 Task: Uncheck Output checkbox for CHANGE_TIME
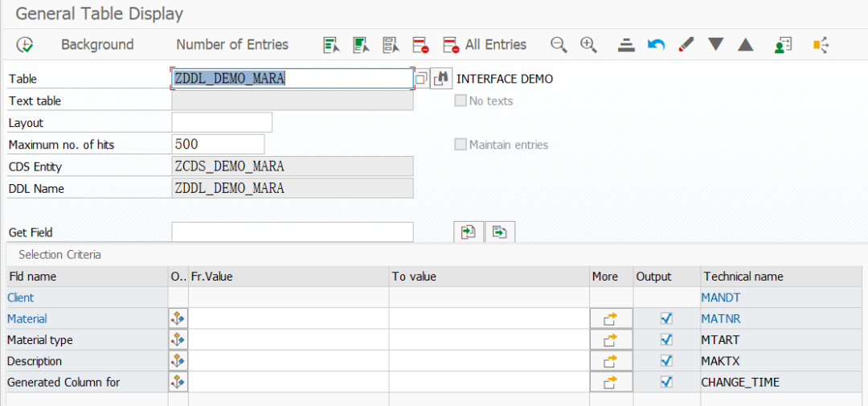click(x=666, y=382)
